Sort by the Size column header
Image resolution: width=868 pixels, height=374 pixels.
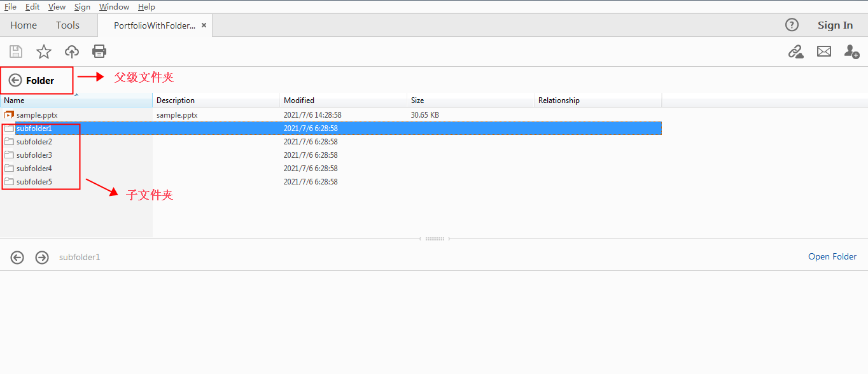pos(471,100)
